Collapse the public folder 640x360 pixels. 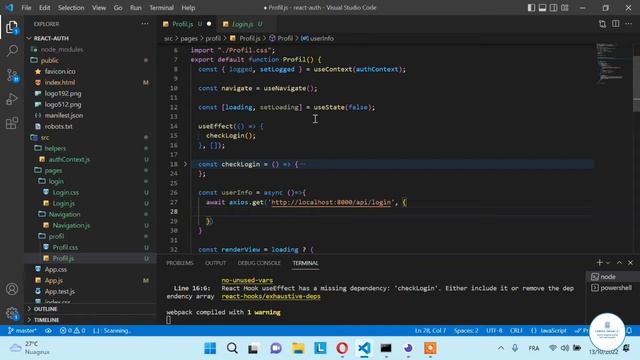[49, 60]
